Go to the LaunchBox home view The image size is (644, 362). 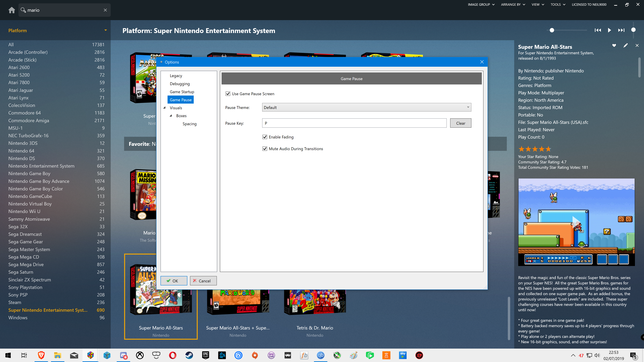[x=12, y=10]
